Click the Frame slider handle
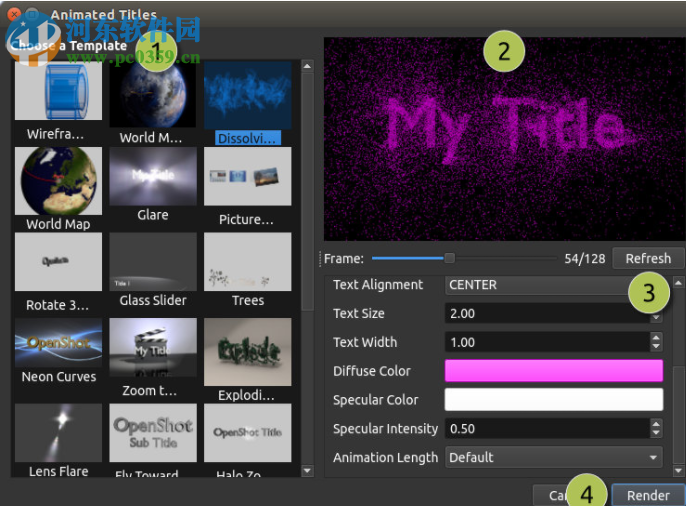This screenshot has height=506, width=686. [449, 258]
